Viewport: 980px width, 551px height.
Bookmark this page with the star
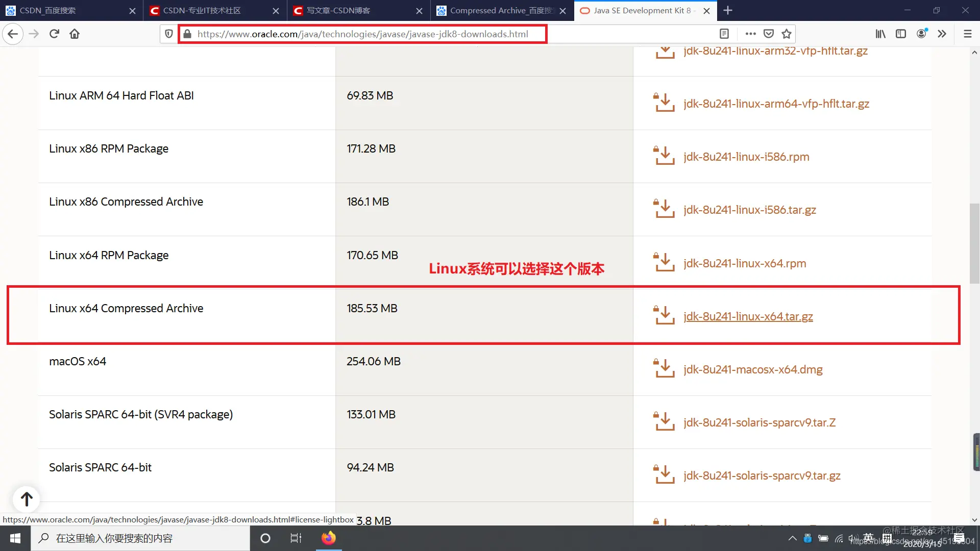click(787, 34)
